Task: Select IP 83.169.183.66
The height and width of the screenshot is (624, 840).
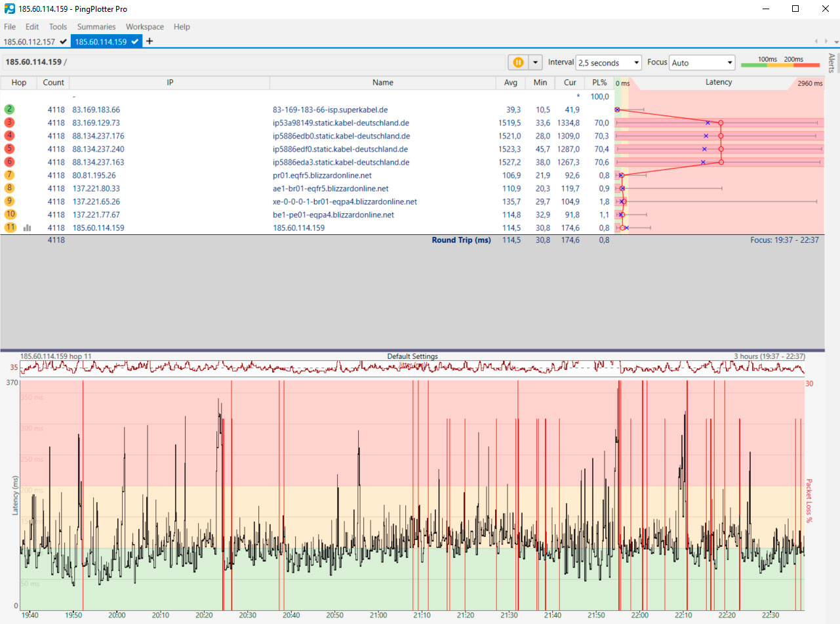Action: [x=96, y=110]
